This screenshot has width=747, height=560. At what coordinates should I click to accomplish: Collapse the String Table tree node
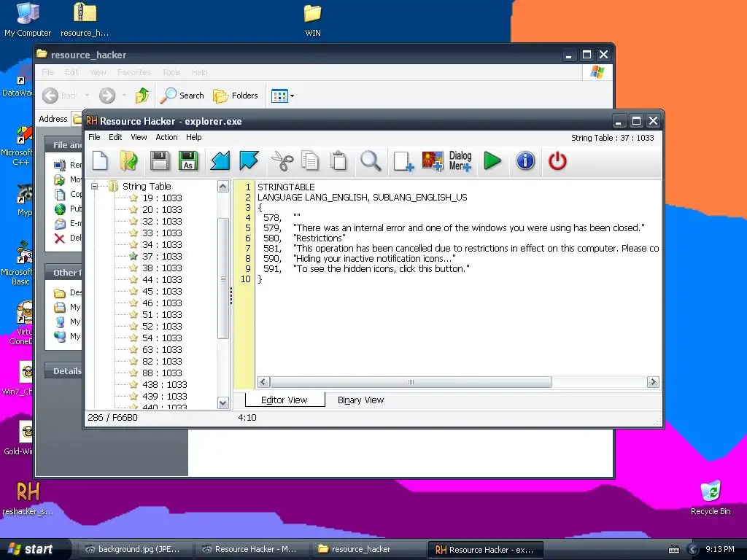(x=94, y=186)
